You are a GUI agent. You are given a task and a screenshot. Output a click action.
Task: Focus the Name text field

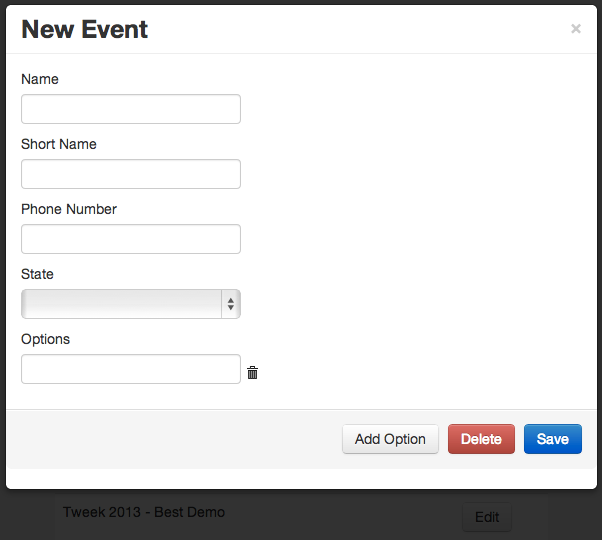pos(131,109)
